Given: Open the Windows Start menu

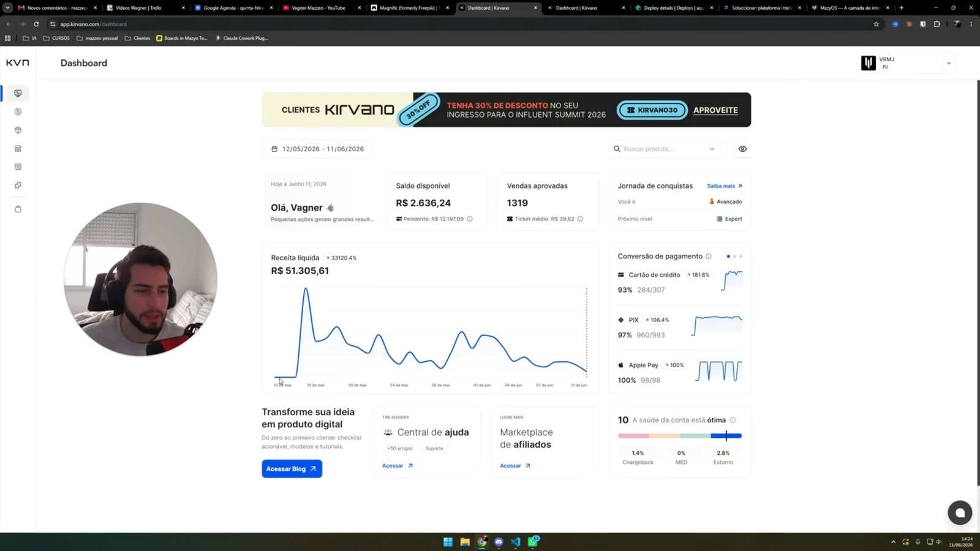Looking at the screenshot, I should pyautogui.click(x=448, y=542).
